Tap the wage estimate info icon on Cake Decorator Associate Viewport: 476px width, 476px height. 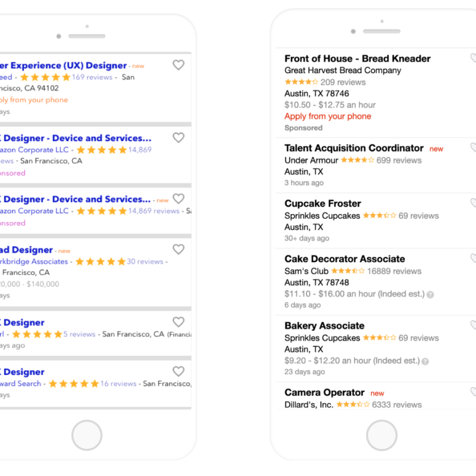[x=430, y=294]
